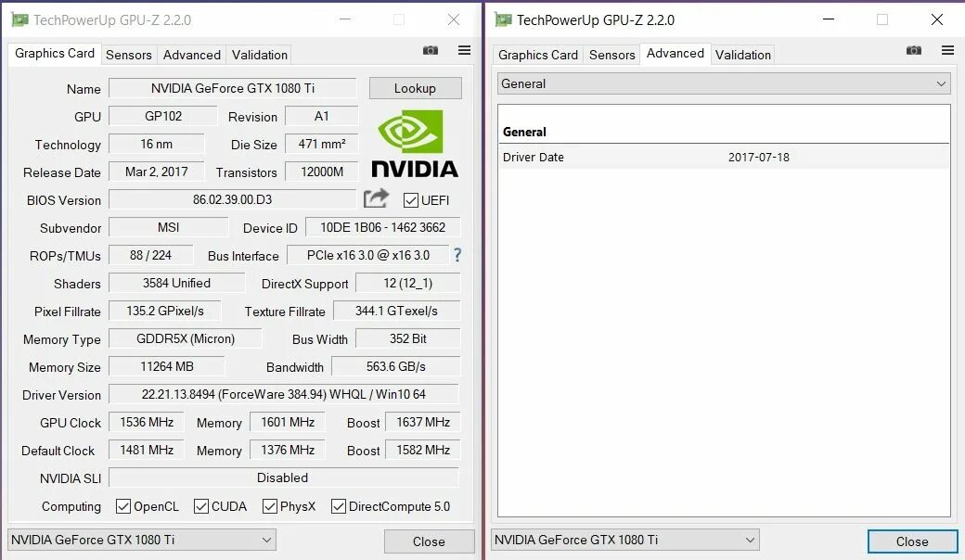This screenshot has width=965, height=560.
Task: Click GPU-Z app icon in left title bar
Action: pos(19,19)
